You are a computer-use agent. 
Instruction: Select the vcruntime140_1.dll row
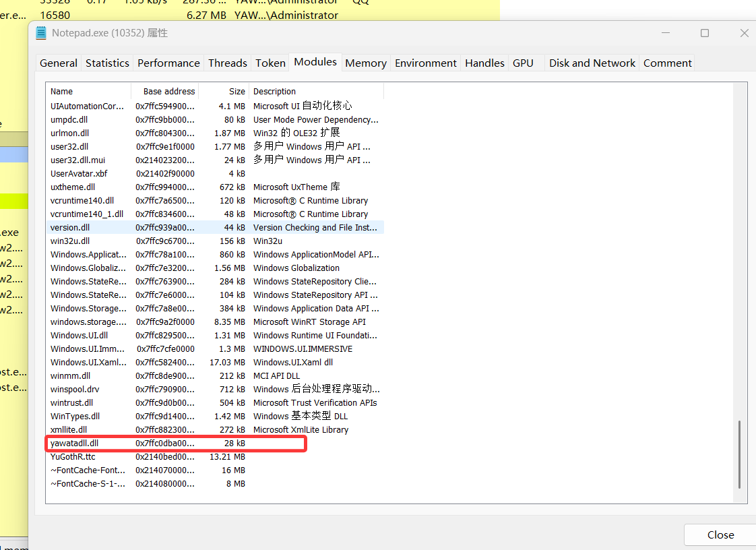(x=215, y=214)
